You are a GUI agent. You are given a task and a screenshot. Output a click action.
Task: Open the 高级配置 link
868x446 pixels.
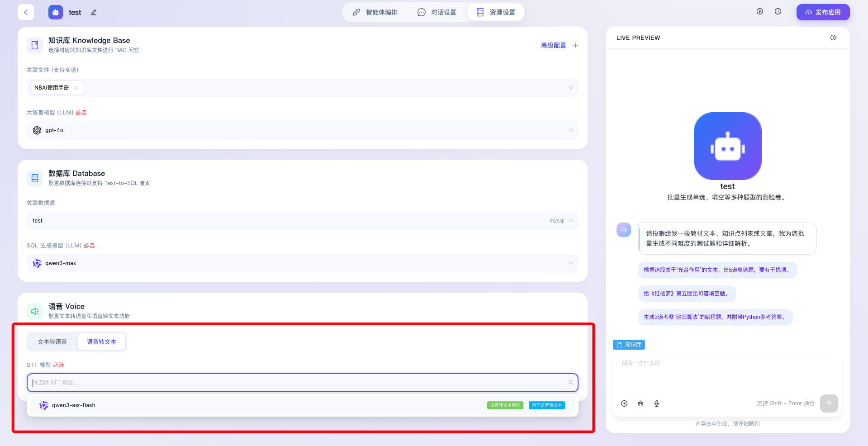click(x=553, y=45)
